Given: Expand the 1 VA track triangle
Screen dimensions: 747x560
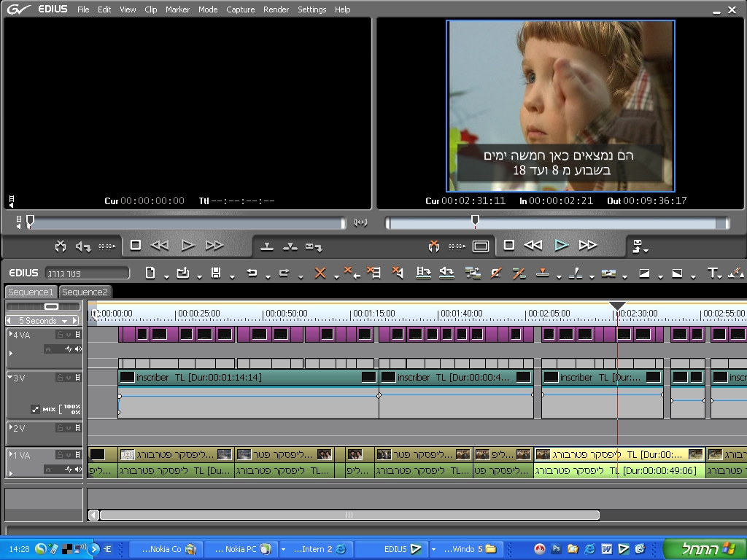Looking at the screenshot, I should [x=10, y=455].
